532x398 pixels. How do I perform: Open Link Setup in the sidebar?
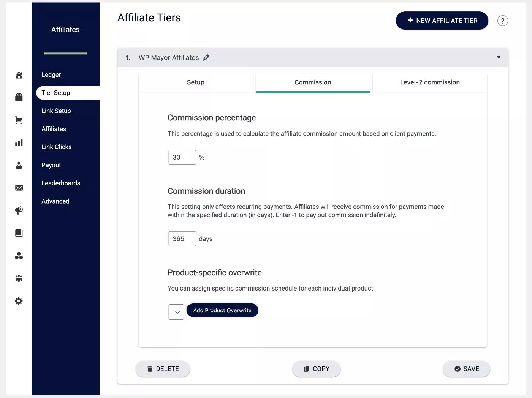point(56,111)
